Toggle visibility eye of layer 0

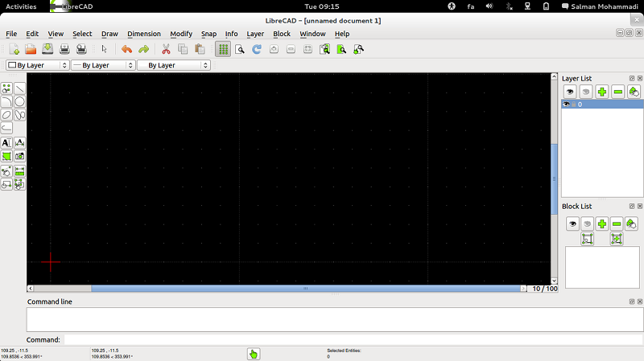click(567, 105)
